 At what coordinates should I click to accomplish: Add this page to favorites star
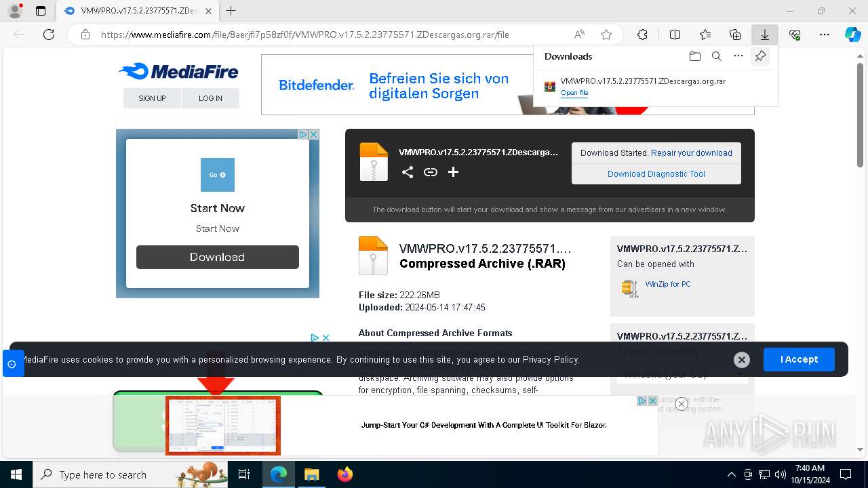click(606, 35)
